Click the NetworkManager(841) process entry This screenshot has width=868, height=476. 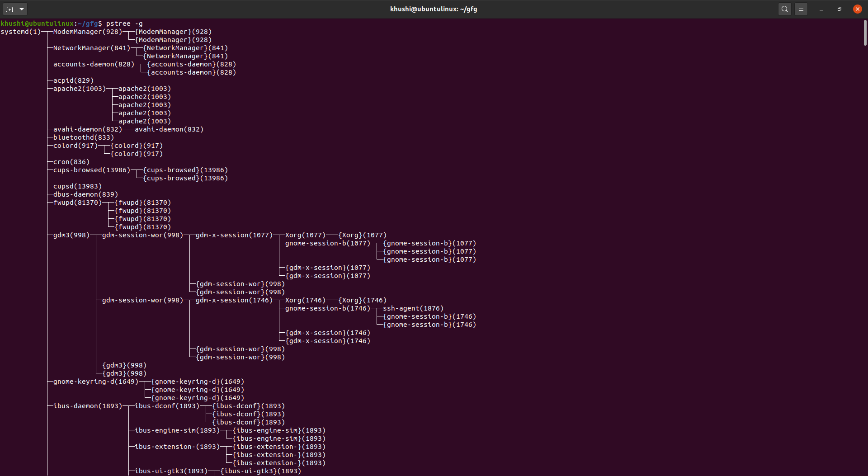(92, 48)
